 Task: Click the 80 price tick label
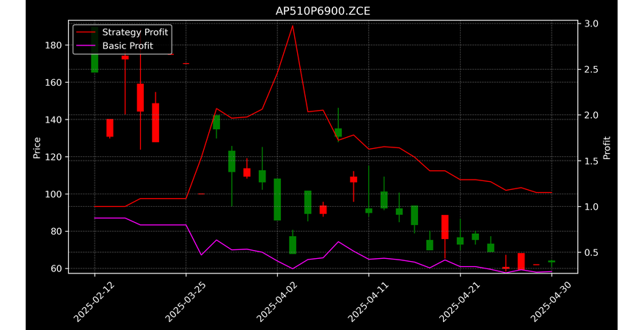pos(56,232)
